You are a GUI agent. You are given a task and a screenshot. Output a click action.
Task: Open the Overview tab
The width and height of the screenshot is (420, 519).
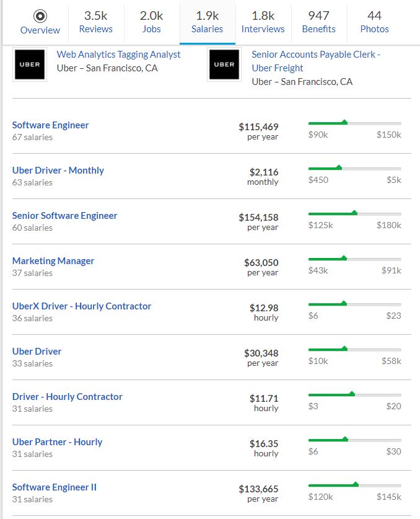click(40, 22)
